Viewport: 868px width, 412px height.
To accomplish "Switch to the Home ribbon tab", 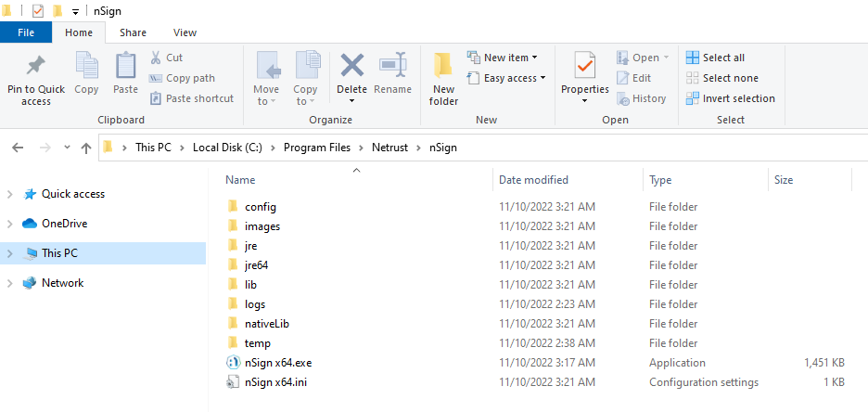I will pos(79,32).
